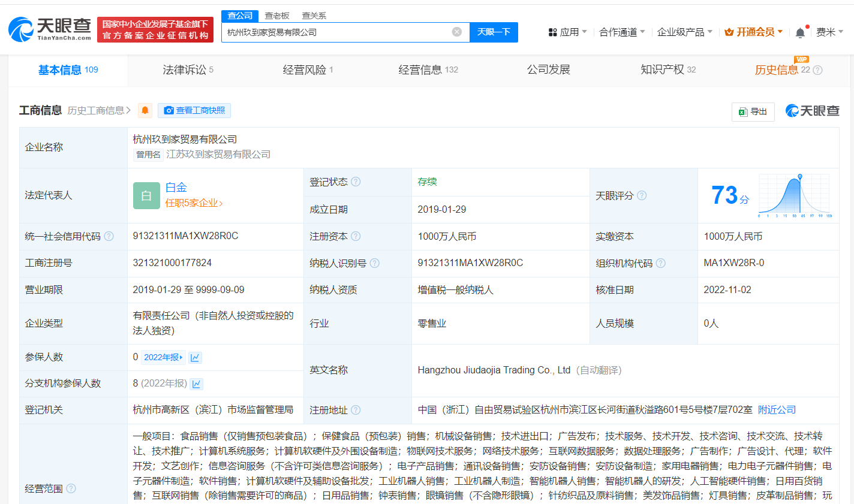The image size is (854, 504).
Task: Click the notification bell icon in header
Action: (x=800, y=33)
